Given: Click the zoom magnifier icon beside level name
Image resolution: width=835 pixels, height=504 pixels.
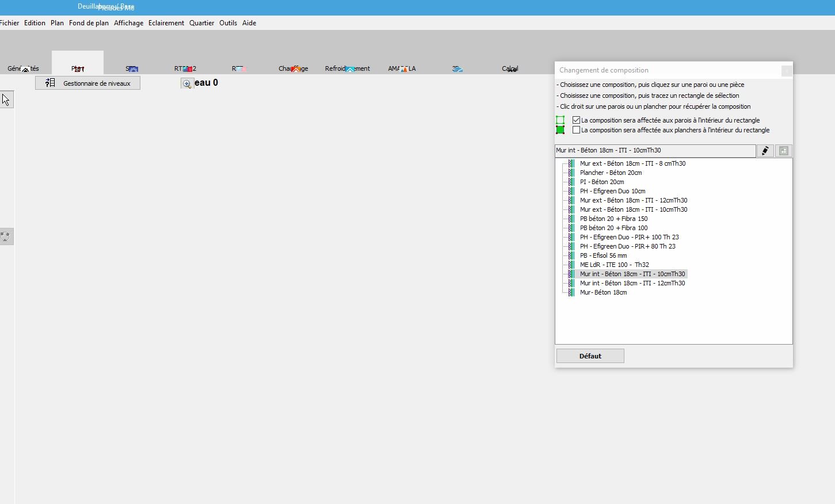Looking at the screenshot, I should point(186,84).
